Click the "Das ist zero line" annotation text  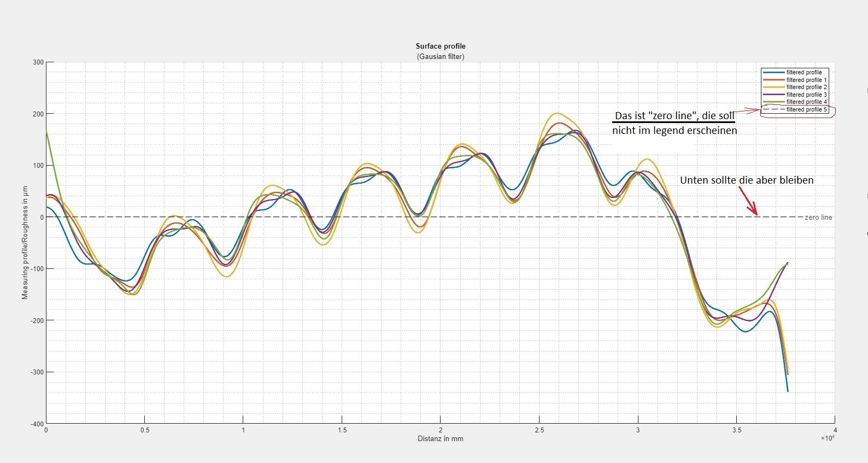[x=674, y=116]
